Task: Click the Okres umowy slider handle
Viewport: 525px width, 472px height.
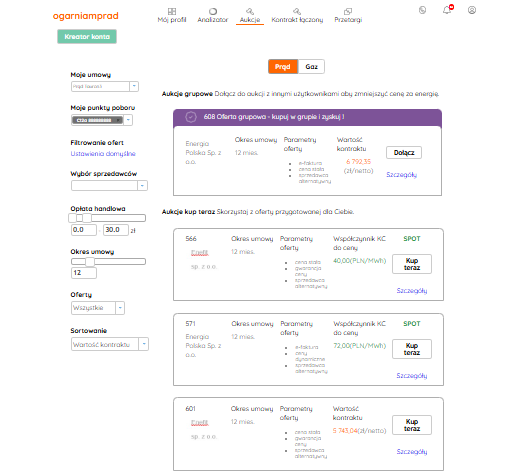Action: pos(90,261)
